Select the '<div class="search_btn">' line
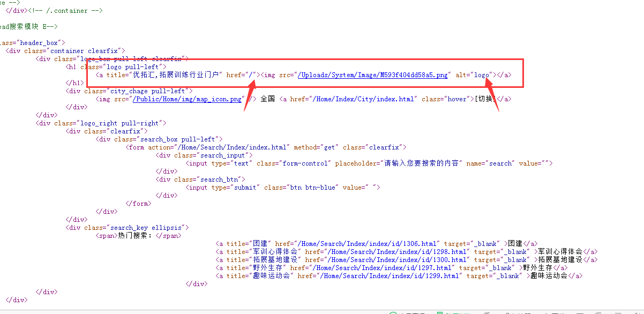644x314 pixels. click(201, 180)
